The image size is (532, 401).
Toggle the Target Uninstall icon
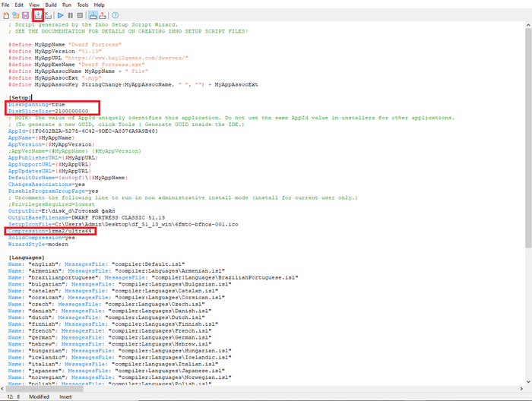103,15
